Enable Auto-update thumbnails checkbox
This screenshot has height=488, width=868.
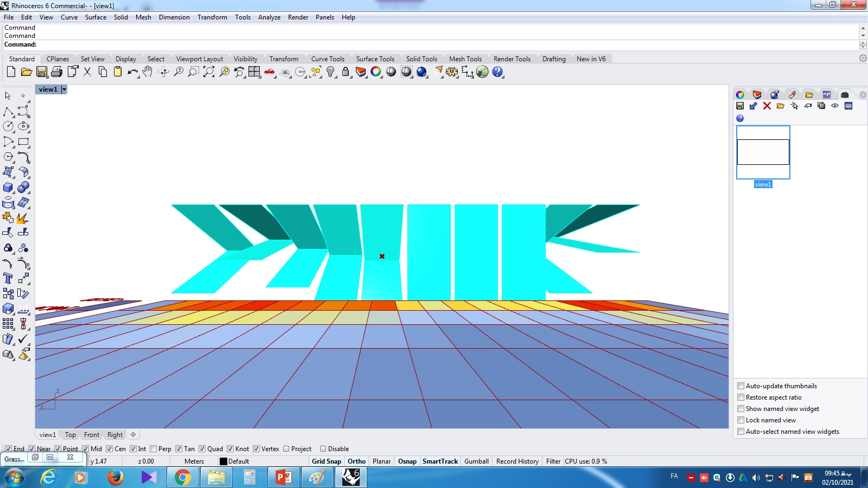[x=741, y=386]
